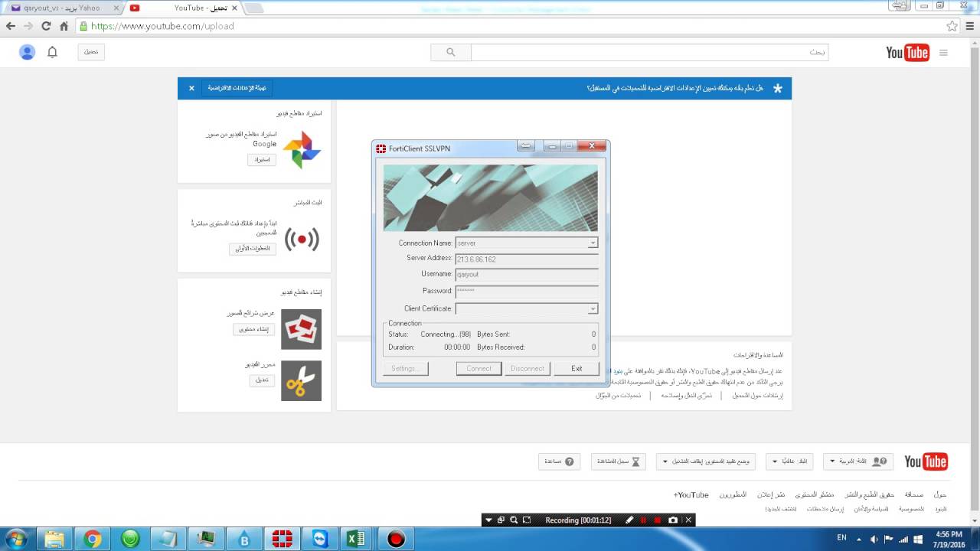The image size is (980, 551).
Task: Open a new Chrome tab
Action: pyautogui.click(x=253, y=8)
